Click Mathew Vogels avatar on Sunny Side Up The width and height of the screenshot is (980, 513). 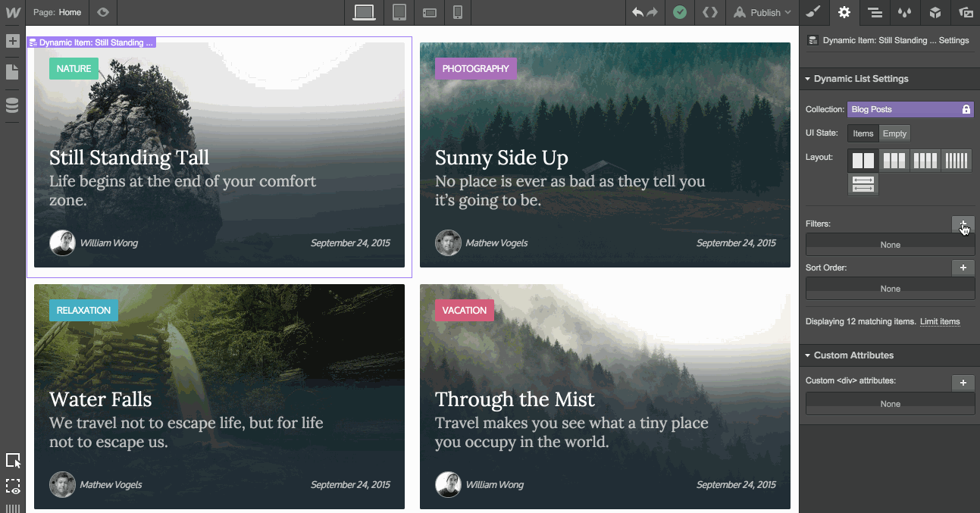[x=448, y=242]
